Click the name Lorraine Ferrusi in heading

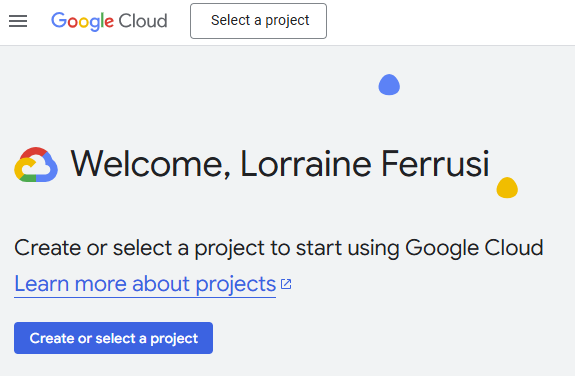click(x=365, y=164)
